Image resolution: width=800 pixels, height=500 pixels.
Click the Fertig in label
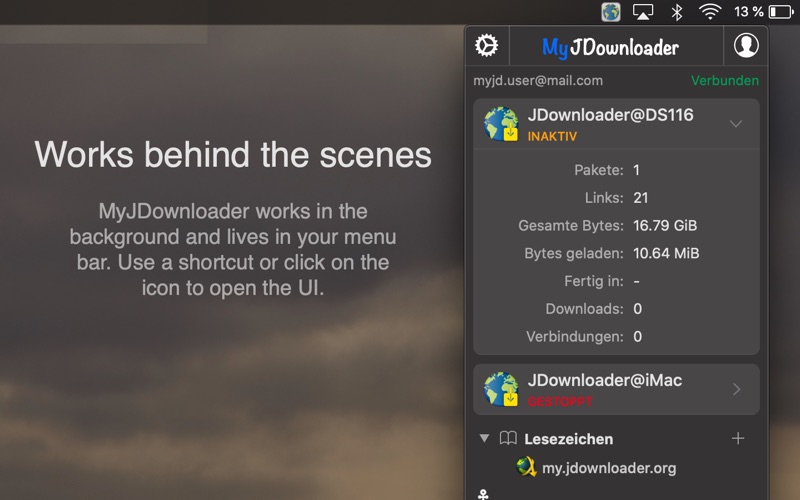(594, 281)
